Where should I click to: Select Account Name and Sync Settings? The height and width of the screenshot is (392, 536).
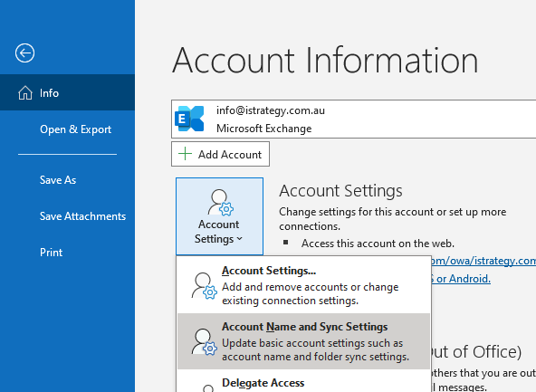click(303, 341)
